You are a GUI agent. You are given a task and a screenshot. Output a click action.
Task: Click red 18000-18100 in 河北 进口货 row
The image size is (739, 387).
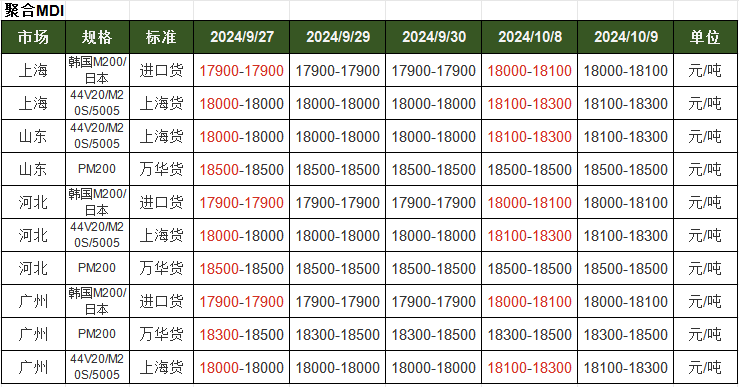pyautogui.click(x=530, y=203)
